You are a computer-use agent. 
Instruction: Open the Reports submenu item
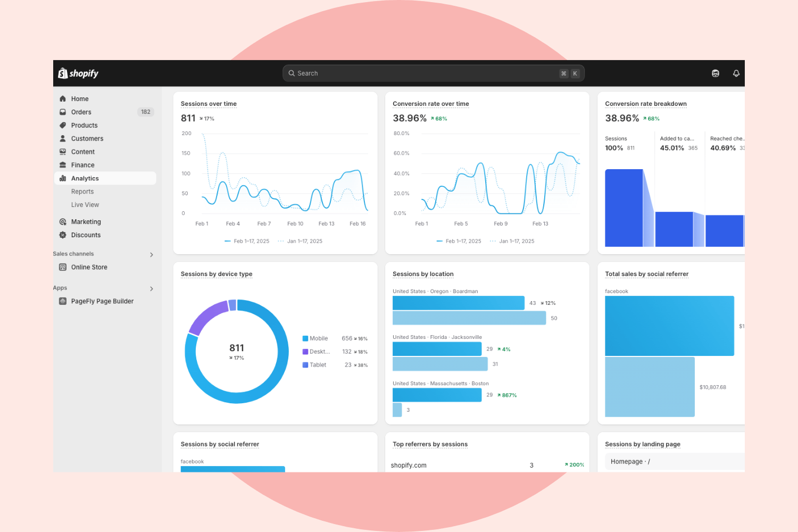[82, 192]
